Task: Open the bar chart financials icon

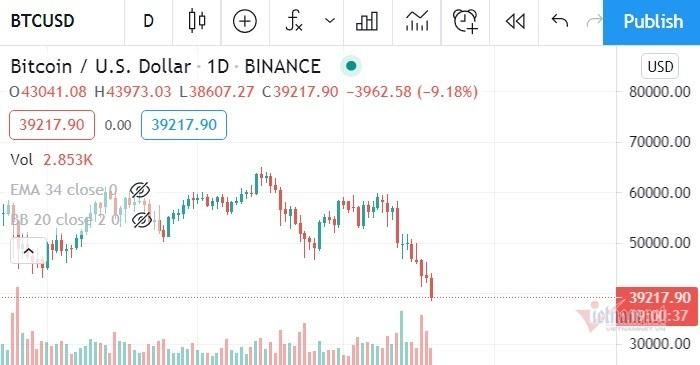Action: pos(367,21)
